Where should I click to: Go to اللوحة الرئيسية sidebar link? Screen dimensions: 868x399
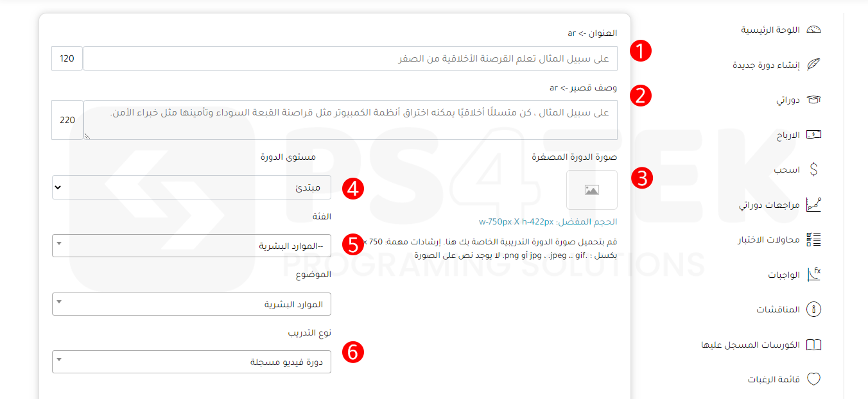tap(770, 30)
